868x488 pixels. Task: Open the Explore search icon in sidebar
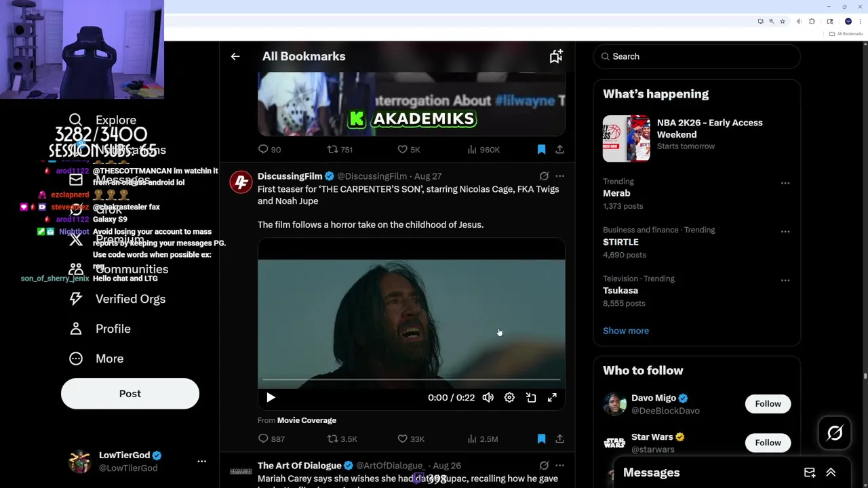point(75,120)
